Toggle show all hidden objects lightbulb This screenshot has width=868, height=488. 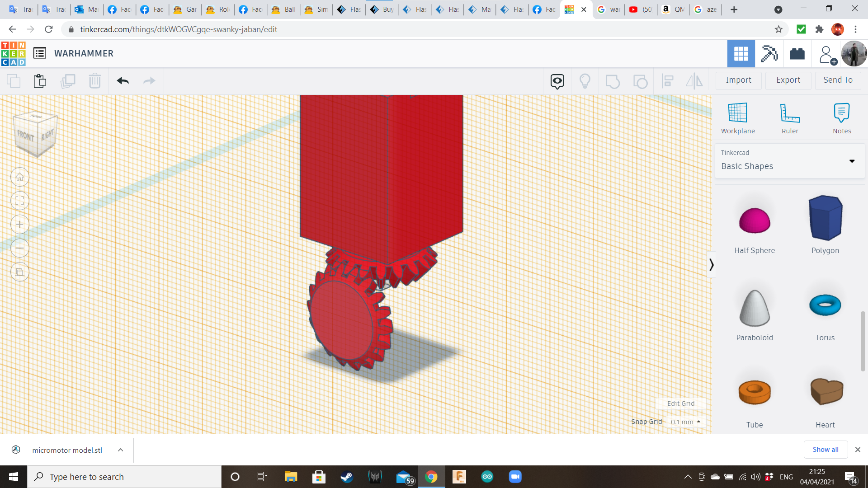[585, 81]
